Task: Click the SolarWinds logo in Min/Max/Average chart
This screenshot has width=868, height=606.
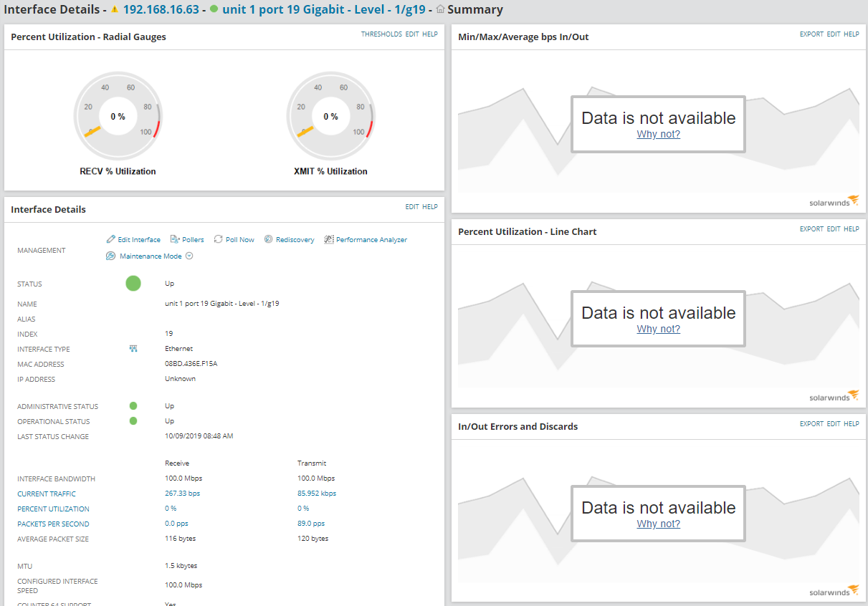Action: 834,201
